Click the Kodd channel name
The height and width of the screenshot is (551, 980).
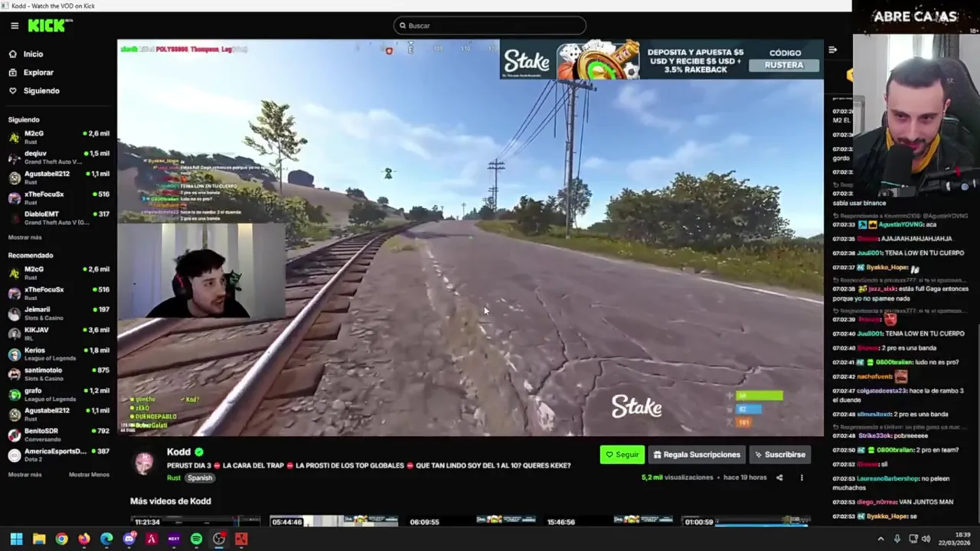[x=178, y=452]
